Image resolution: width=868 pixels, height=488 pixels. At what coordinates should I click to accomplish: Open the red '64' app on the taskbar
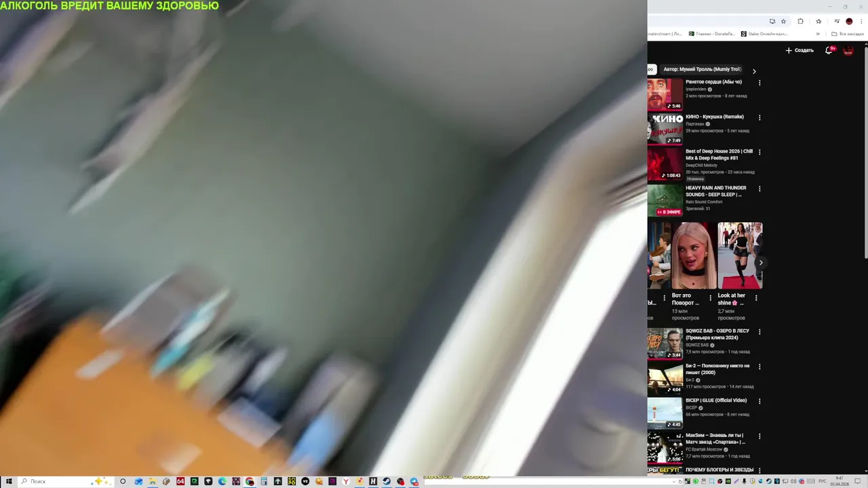(x=180, y=481)
